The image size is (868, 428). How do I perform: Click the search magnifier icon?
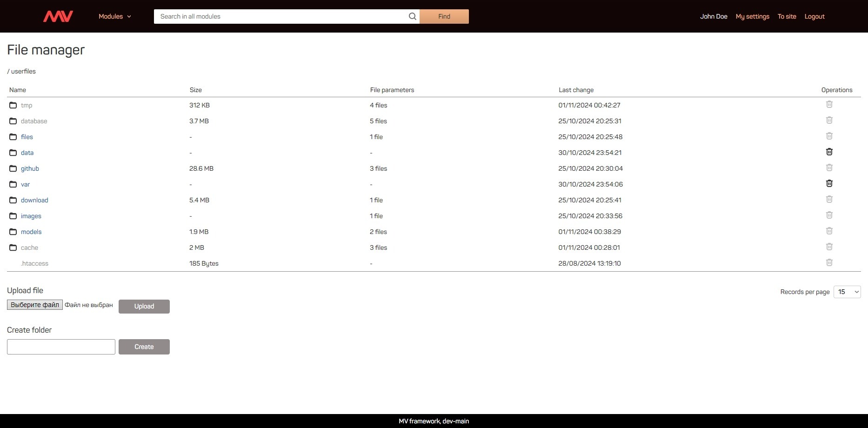click(x=412, y=16)
